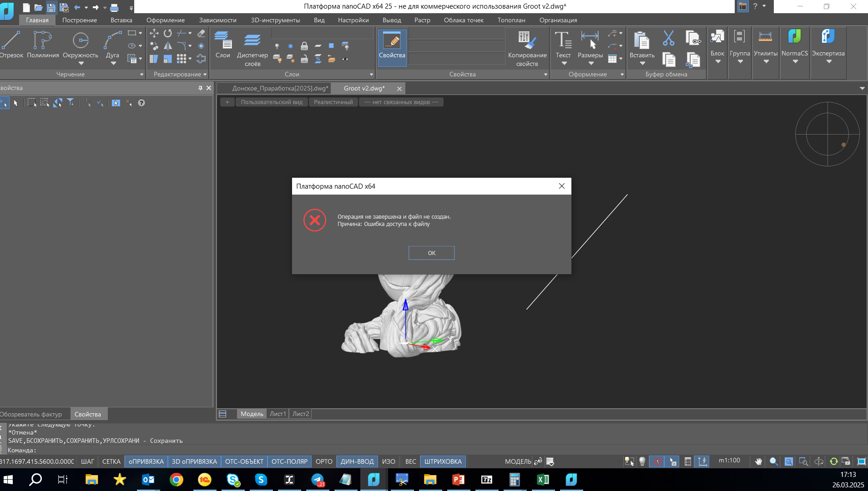Expand the Черчение panel dropdown

pyautogui.click(x=142, y=75)
